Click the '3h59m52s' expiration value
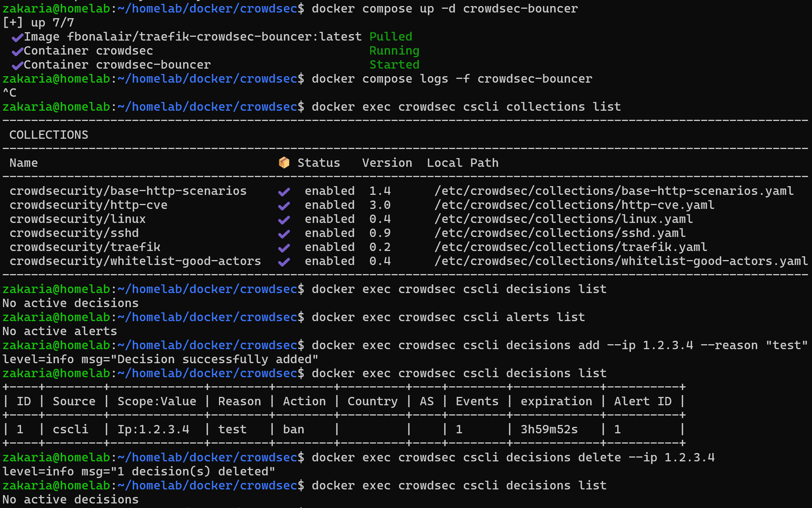Image resolution: width=812 pixels, height=508 pixels. (x=549, y=430)
